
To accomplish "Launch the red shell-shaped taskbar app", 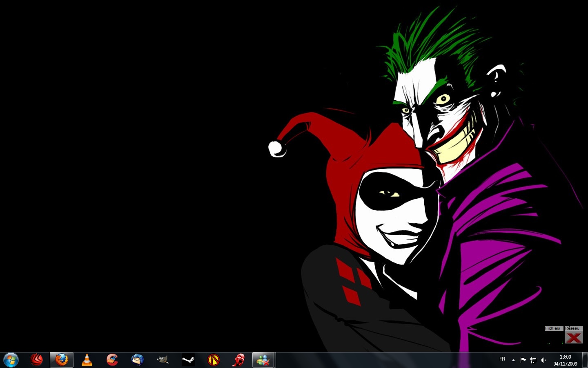I will click(x=36, y=360).
